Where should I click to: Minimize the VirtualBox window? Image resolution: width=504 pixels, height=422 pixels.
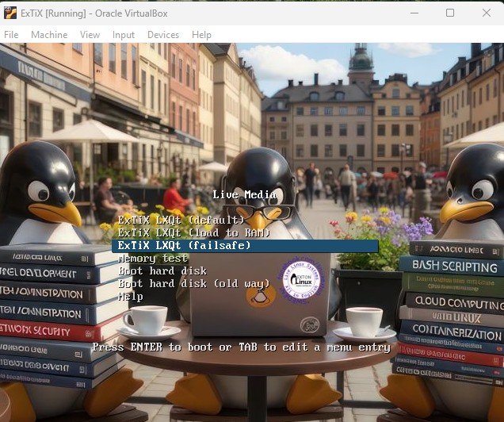(x=413, y=13)
